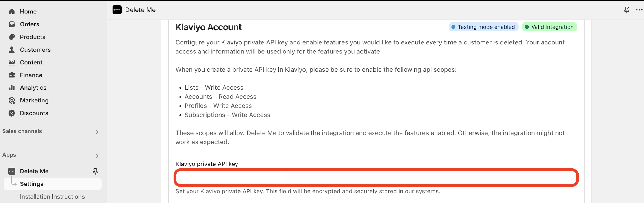644x203 pixels.
Task: Open the more actions ellipsis menu
Action: (639, 10)
